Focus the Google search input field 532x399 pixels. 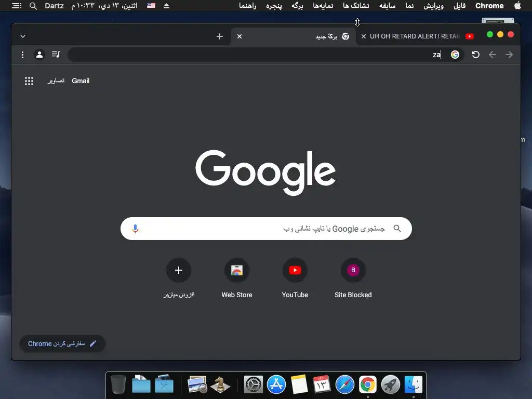[x=266, y=229]
